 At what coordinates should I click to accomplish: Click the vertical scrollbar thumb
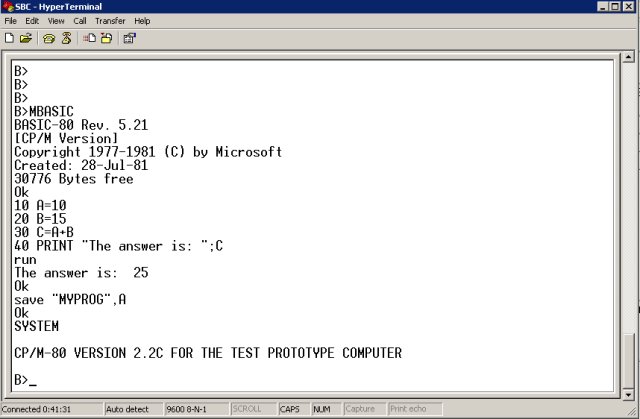point(629,361)
